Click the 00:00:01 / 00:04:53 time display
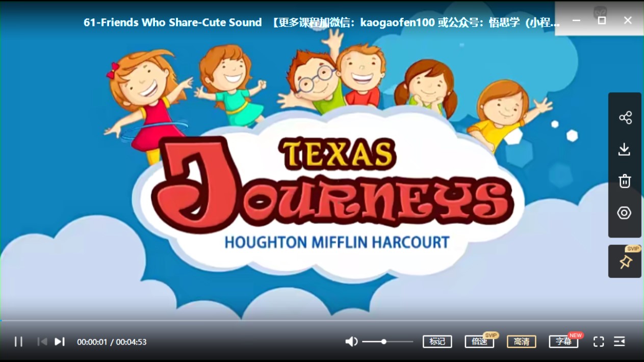The width and height of the screenshot is (644, 362). click(112, 342)
